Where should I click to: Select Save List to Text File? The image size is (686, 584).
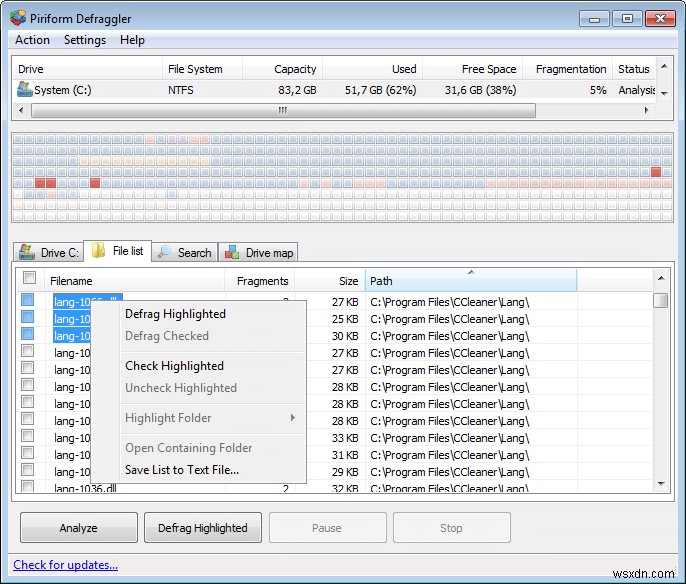pyautogui.click(x=182, y=470)
